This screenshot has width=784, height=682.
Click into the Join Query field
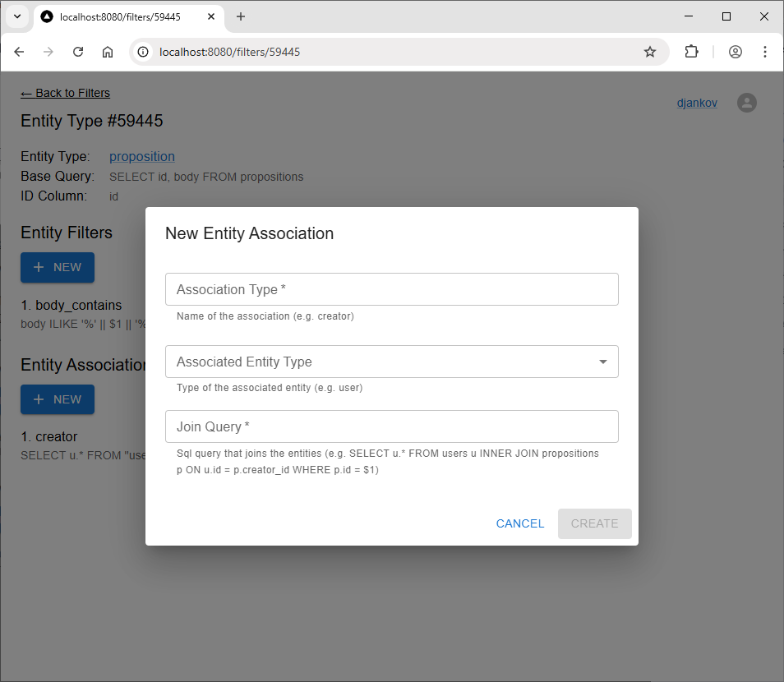click(x=391, y=426)
